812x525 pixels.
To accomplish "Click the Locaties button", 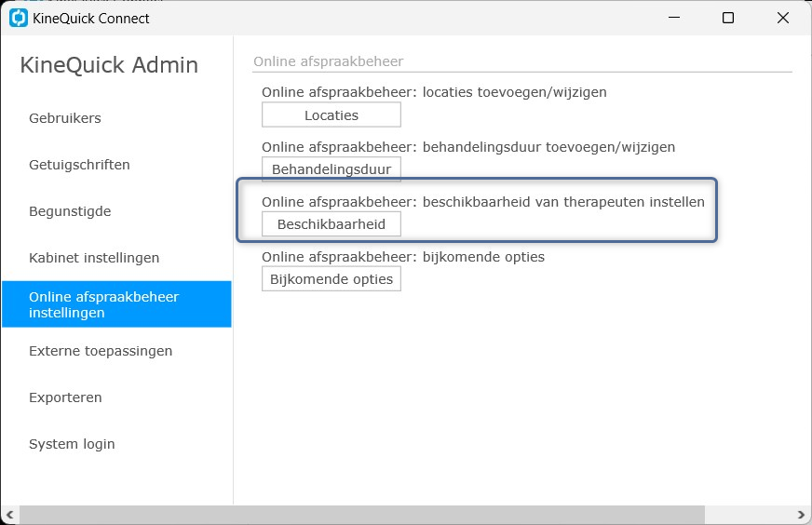I will point(332,114).
